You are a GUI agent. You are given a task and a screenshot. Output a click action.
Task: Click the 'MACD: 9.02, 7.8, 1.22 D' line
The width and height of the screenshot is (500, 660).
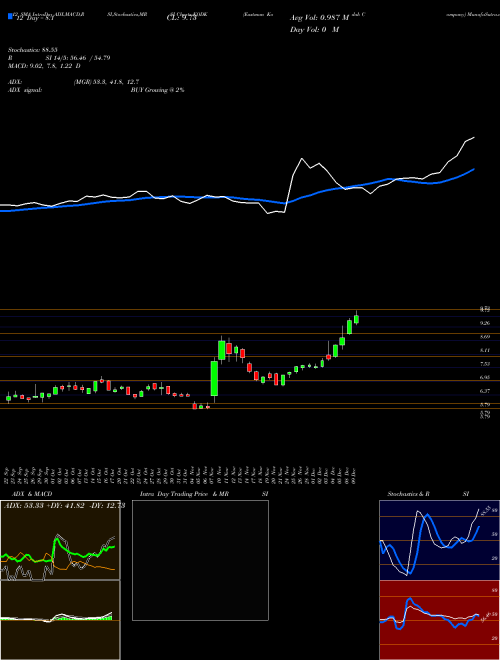tap(44, 66)
